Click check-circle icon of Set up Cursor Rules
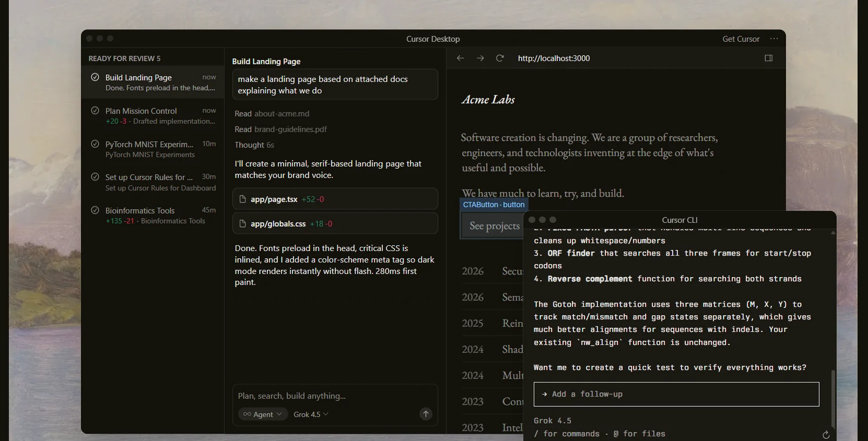Viewport: 868px width, 441px height. coord(95,176)
